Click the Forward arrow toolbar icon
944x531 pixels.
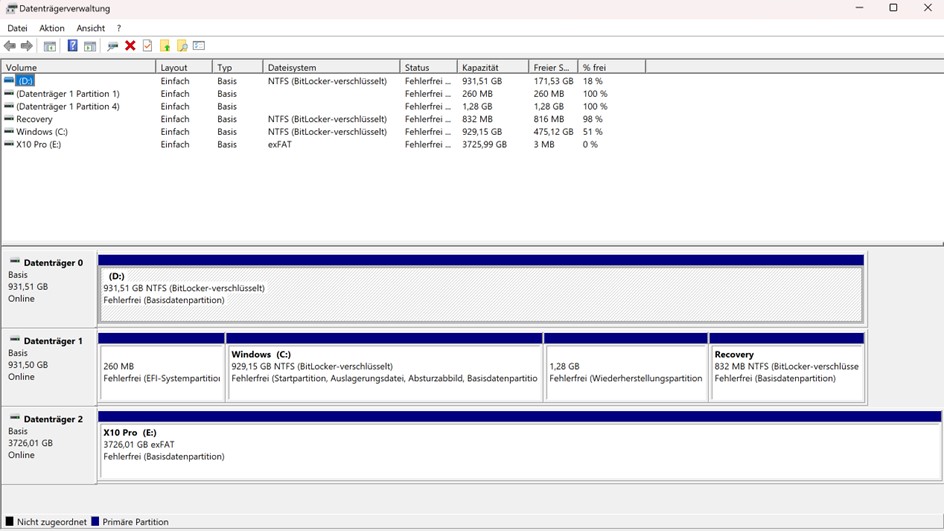click(26, 46)
